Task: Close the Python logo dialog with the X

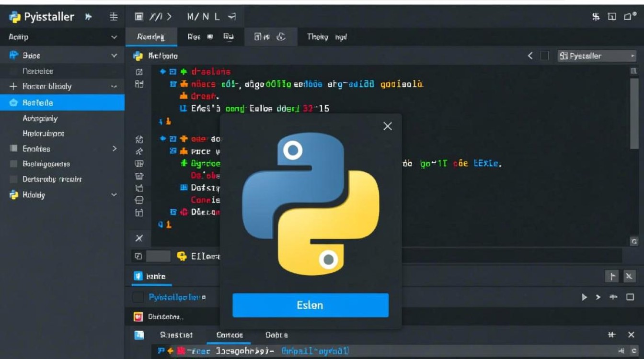Action: 388,126
